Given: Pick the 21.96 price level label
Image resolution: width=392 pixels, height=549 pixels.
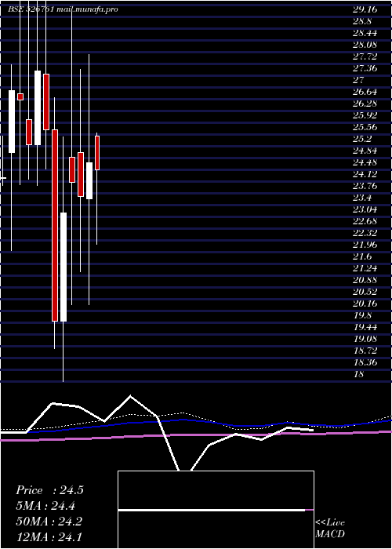Looking at the screenshot, I should tap(365, 245).
